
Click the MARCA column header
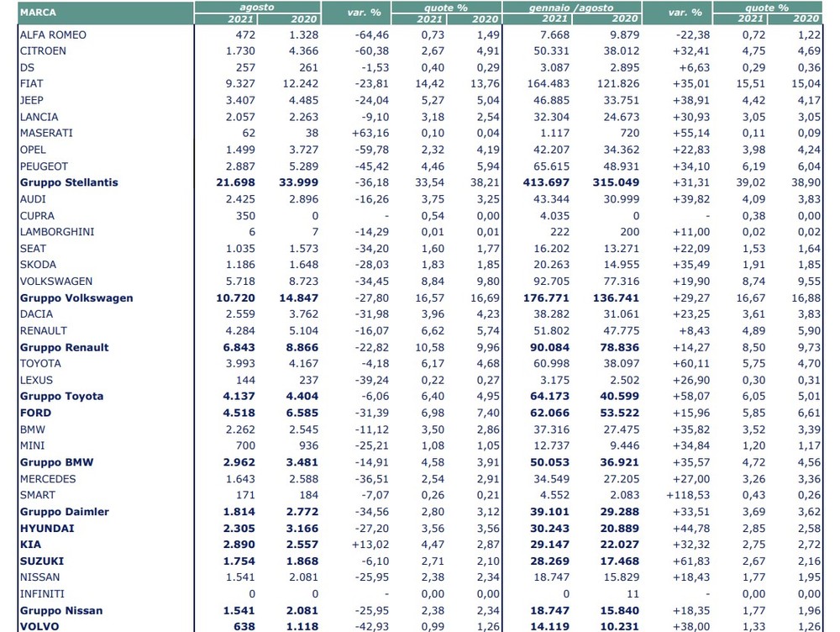[38, 13]
